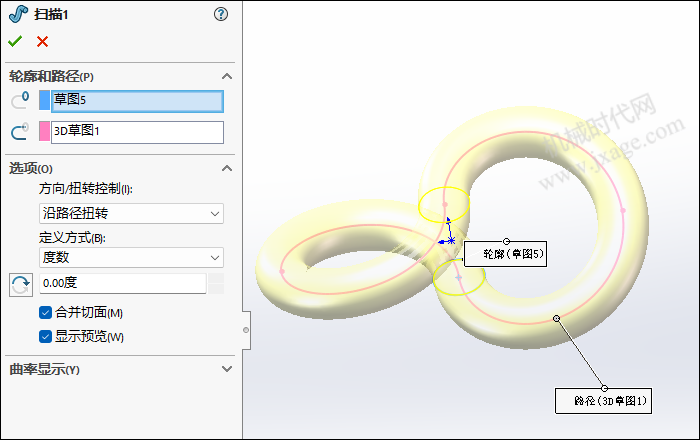The height and width of the screenshot is (440, 700).
Task: Uncheck the 显示预览 checkbox
Action: click(x=46, y=336)
